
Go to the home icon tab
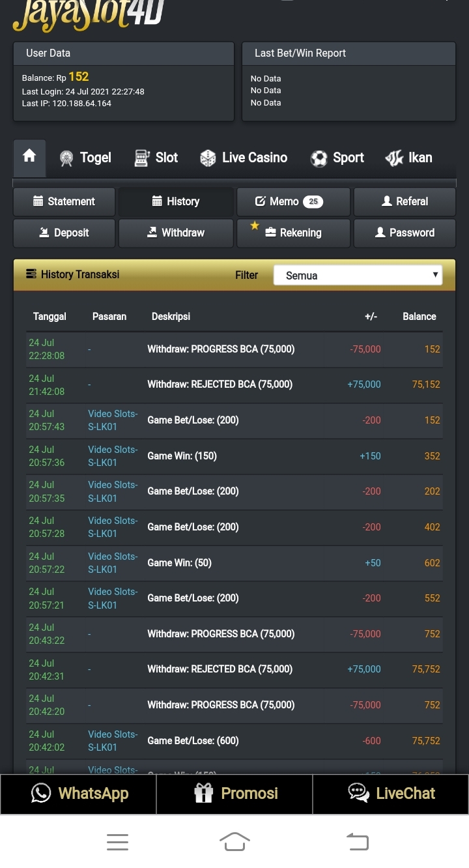click(x=29, y=157)
